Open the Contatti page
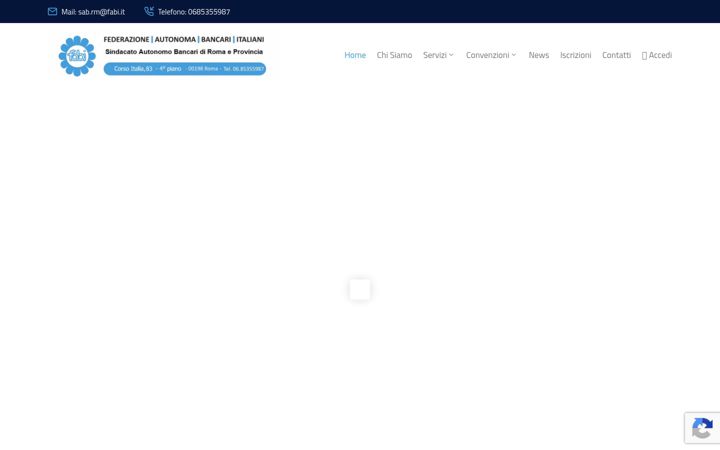 click(616, 55)
